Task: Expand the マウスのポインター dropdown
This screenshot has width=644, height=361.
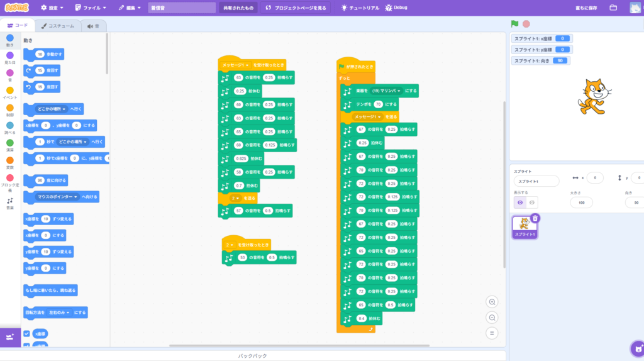Action: click(x=57, y=197)
